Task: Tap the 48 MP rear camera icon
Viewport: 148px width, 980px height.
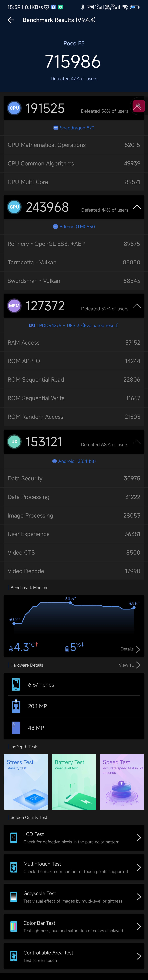Action: pos(16,728)
